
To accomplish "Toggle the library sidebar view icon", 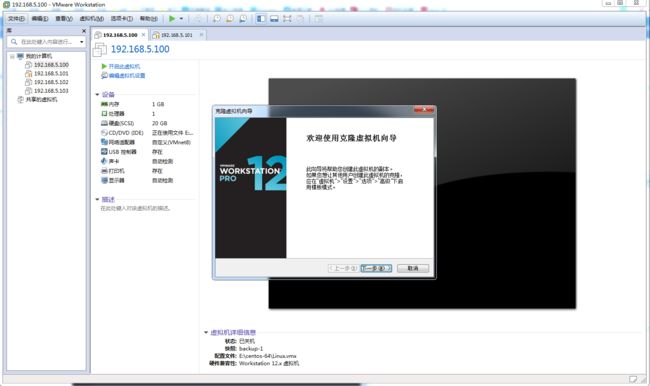I will tap(261, 19).
